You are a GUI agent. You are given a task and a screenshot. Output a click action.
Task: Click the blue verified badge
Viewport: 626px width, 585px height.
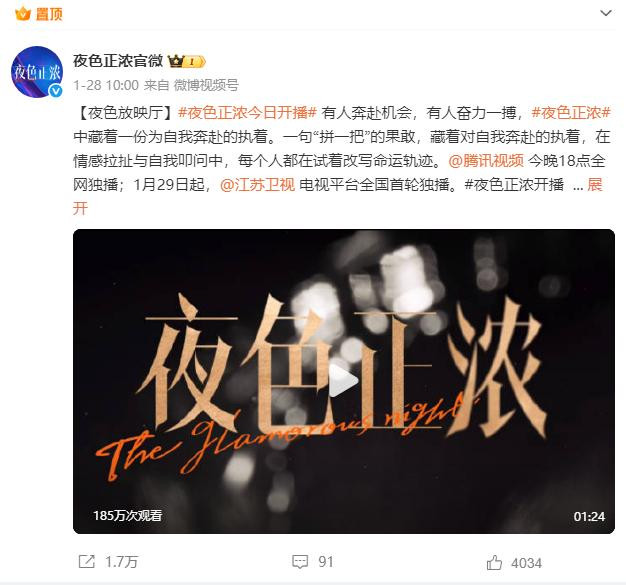pyautogui.click(x=56, y=91)
